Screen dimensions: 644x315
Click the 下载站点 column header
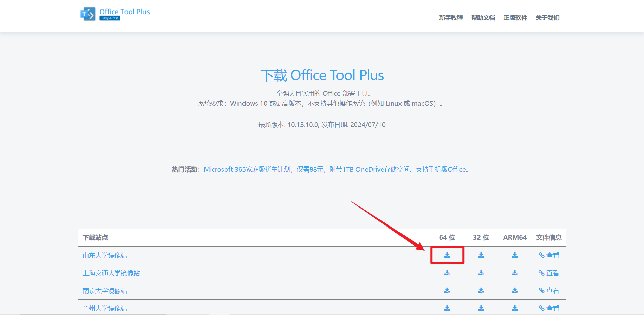(x=95, y=237)
